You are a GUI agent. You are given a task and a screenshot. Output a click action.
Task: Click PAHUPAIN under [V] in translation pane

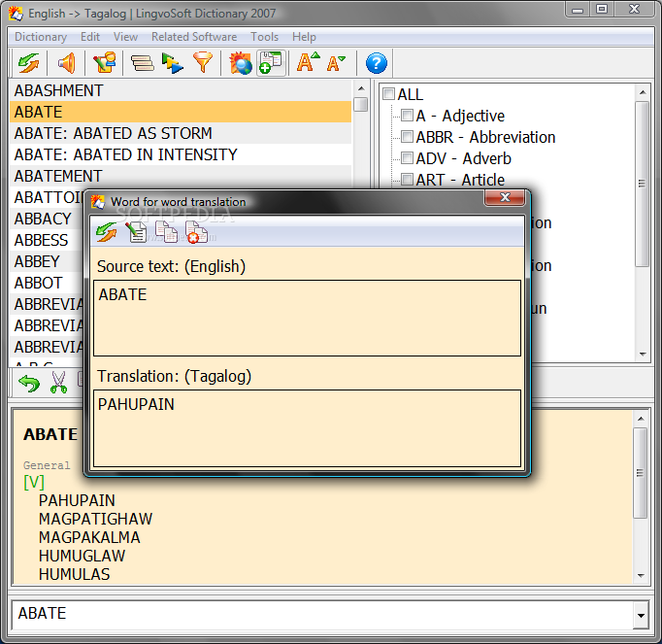[x=77, y=500]
